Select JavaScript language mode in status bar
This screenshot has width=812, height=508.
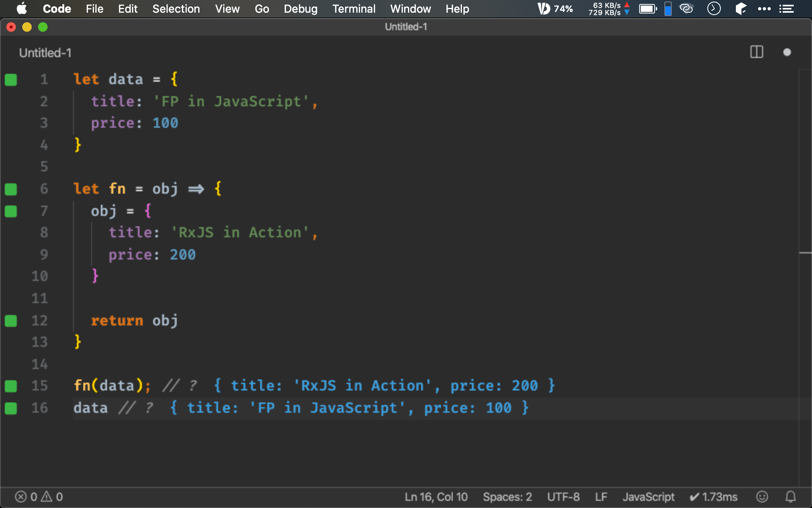648,496
